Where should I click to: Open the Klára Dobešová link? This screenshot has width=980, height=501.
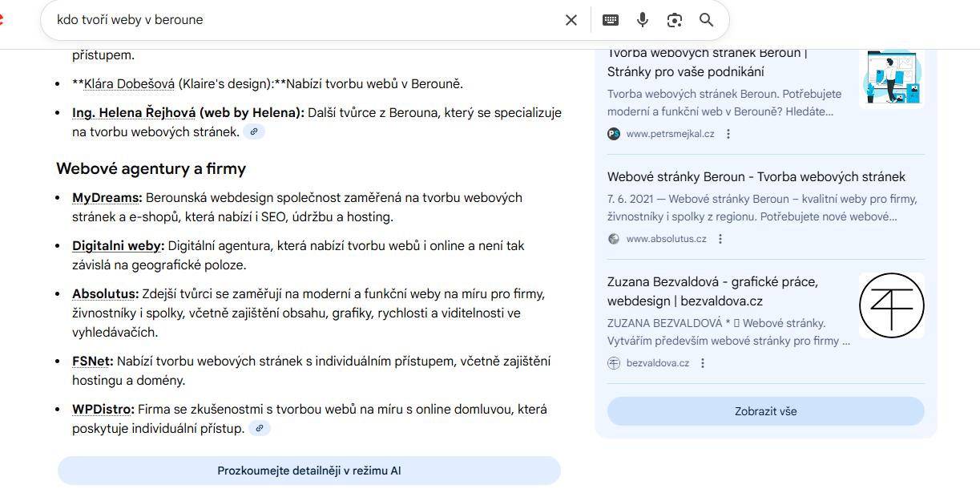point(129,84)
